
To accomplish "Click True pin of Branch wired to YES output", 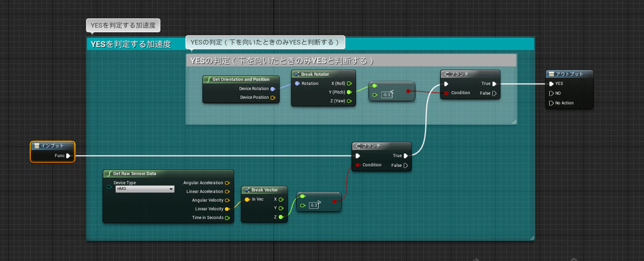I will coord(494,83).
